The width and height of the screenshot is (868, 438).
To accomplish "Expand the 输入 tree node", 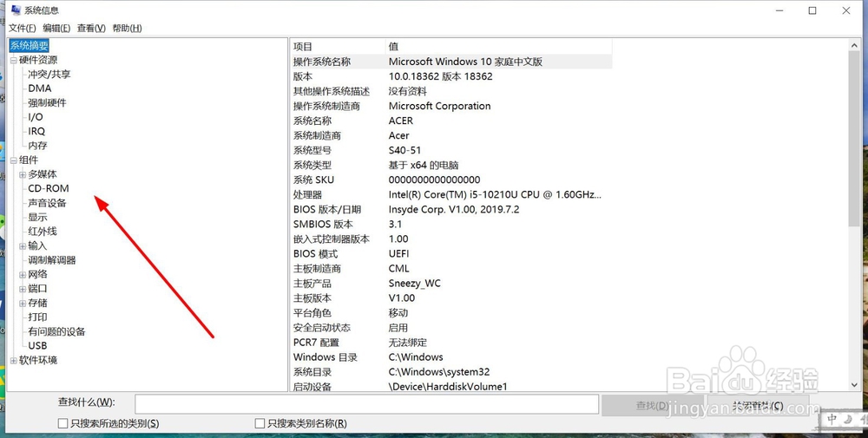I will (x=23, y=246).
